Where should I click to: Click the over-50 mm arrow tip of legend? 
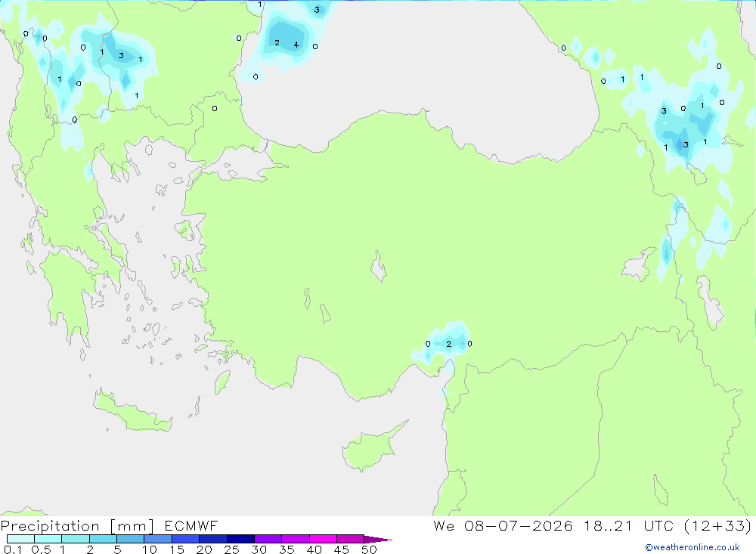378,540
